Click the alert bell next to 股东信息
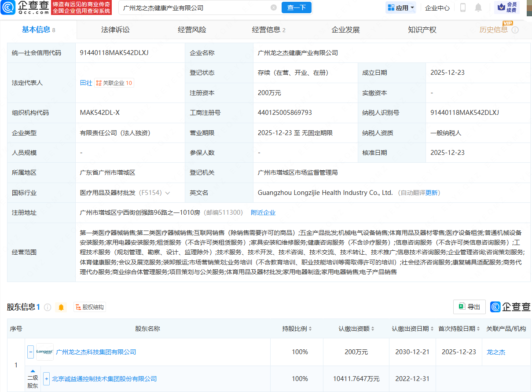This screenshot has width=532, height=392. pyautogui.click(x=61, y=307)
